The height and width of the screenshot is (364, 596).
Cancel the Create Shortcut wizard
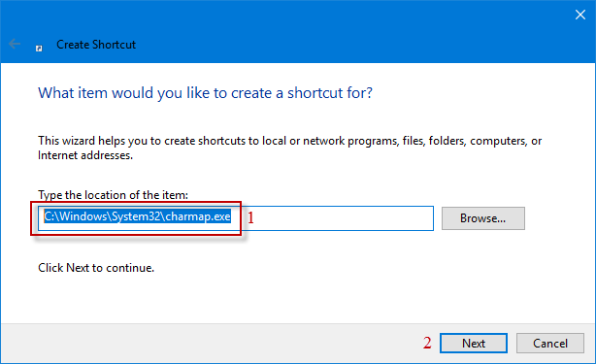pos(550,343)
